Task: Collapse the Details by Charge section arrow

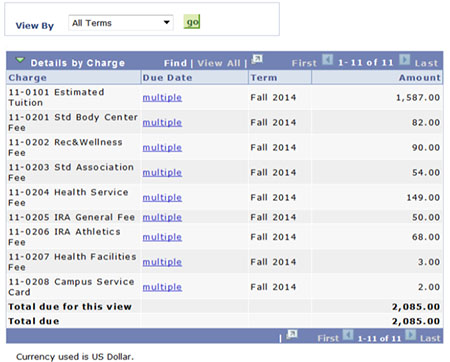Action: tap(20, 60)
